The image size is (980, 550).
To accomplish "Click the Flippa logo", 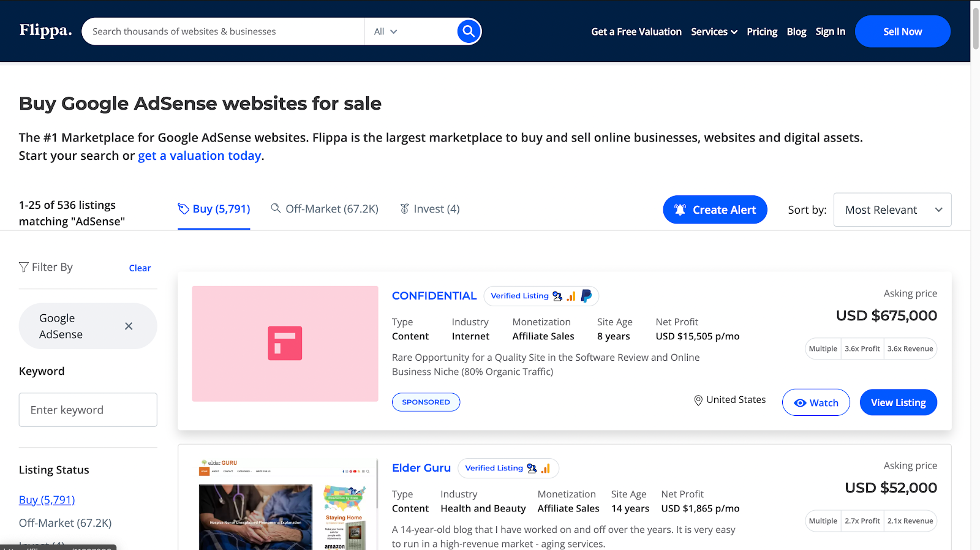I will (x=45, y=31).
